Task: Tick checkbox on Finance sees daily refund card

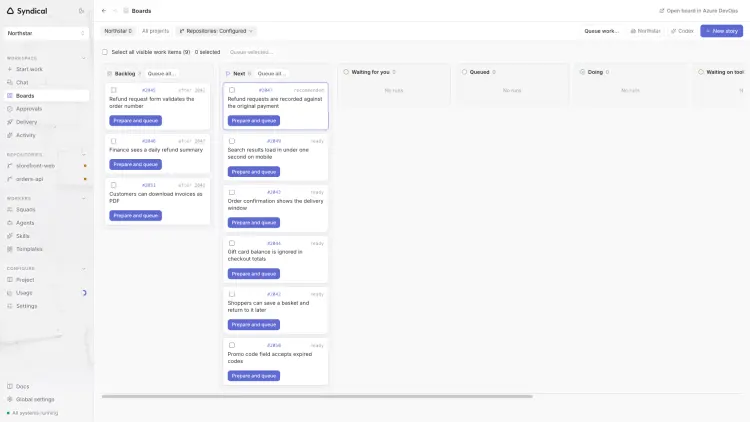Action: coord(113,141)
